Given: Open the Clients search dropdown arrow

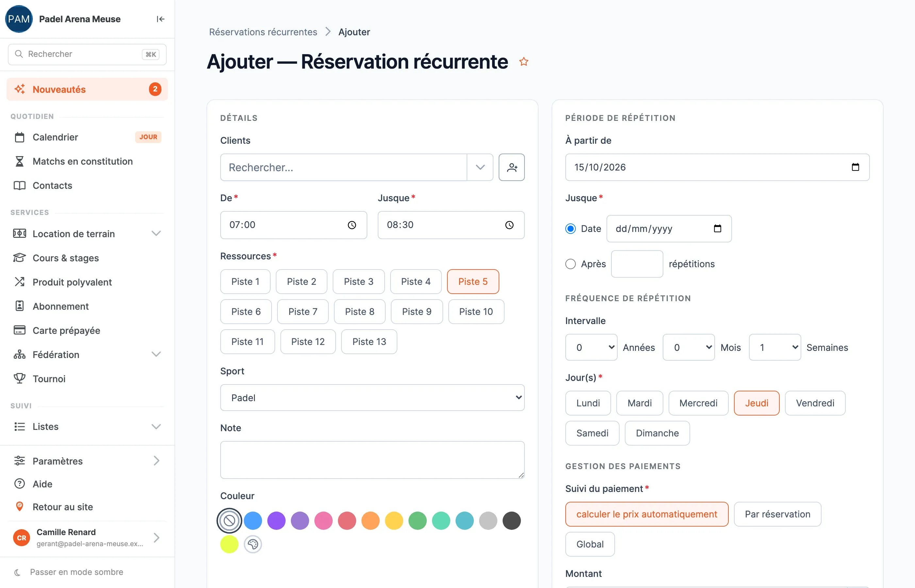Looking at the screenshot, I should coord(480,167).
